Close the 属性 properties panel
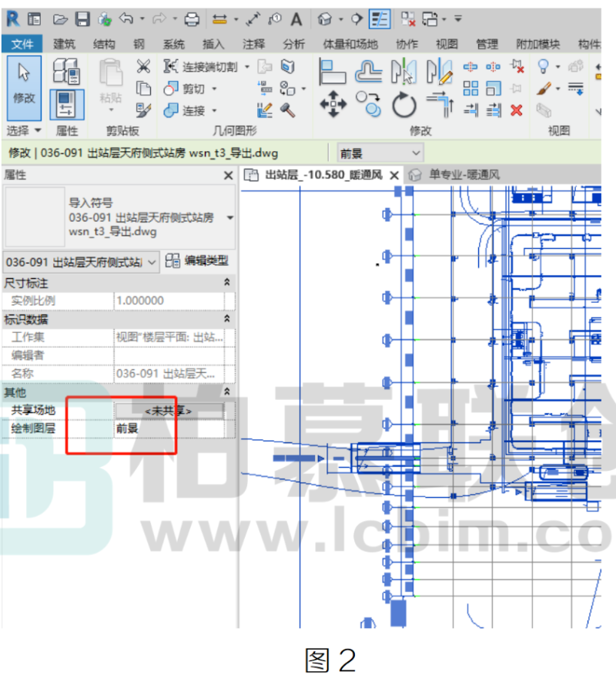The width and height of the screenshot is (616, 682). (228, 176)
